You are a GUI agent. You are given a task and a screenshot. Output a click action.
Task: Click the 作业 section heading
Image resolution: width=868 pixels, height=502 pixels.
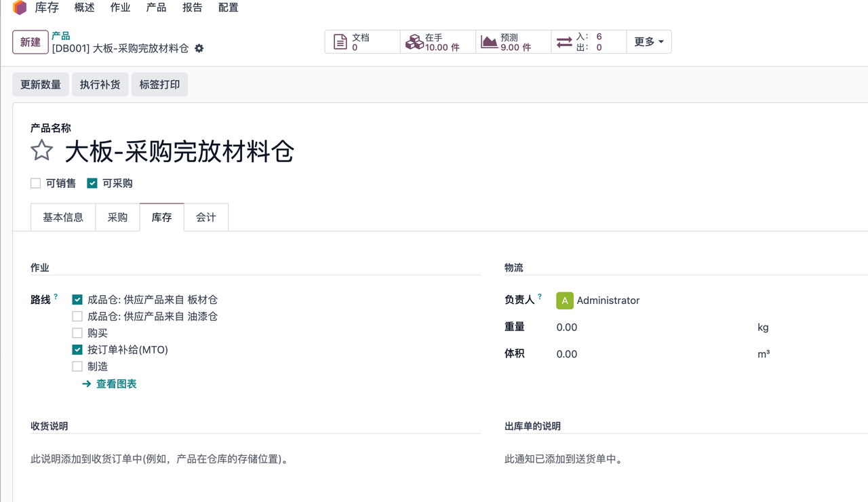pyautogui.click(x=40, y=267)
